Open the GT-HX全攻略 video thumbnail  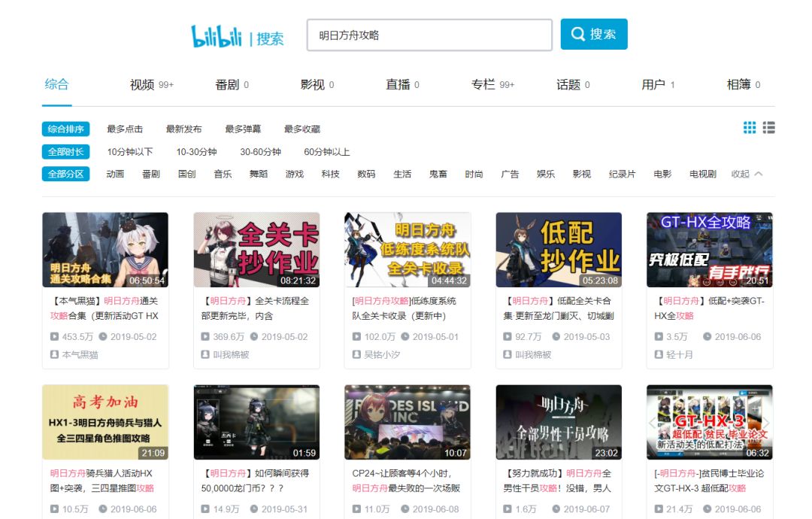(x=710, y=250)
